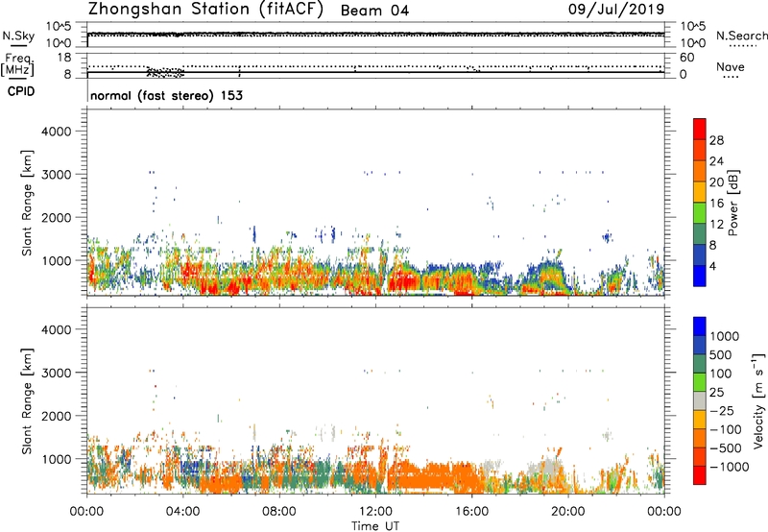
Task: Click the Freq. [MHz] axis label
Action: point(17,64)
